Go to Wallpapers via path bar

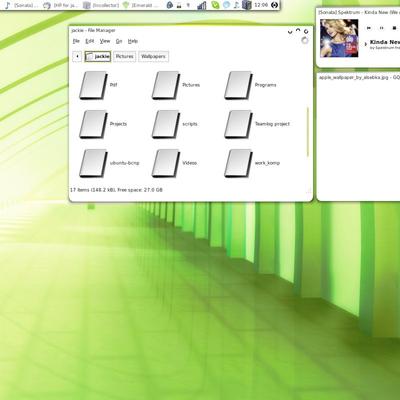point(153,56)
